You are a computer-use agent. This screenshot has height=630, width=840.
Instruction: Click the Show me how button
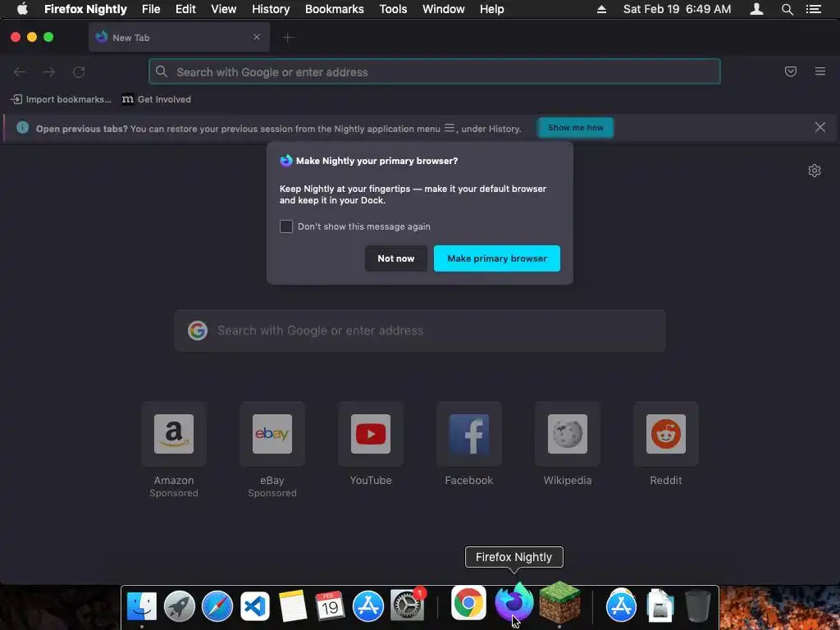coord(575,127)
